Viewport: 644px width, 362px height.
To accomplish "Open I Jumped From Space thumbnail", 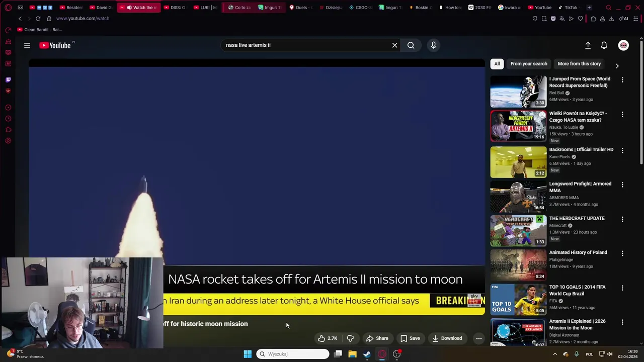I will (518, 92).
